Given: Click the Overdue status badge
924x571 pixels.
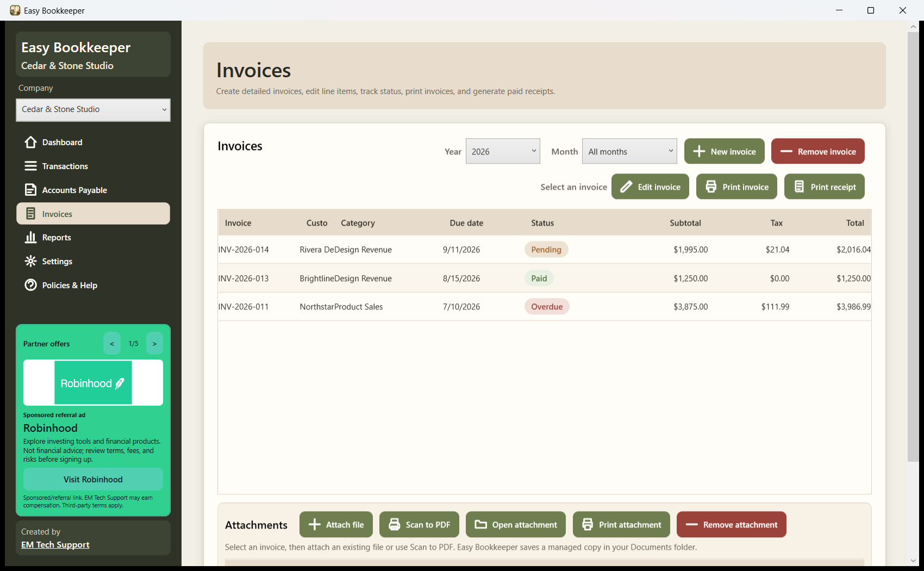Looking at the screenshot, I should [x=547, y=307].
